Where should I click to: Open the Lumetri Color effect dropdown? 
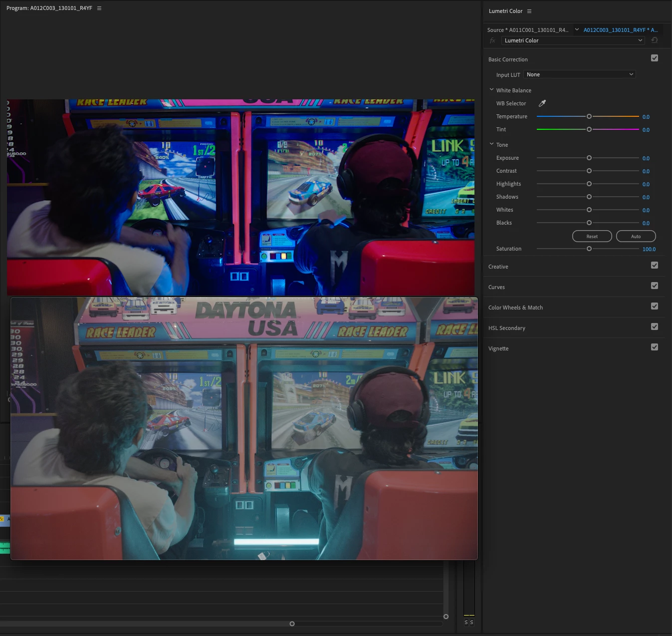click(x=573, y=40)
